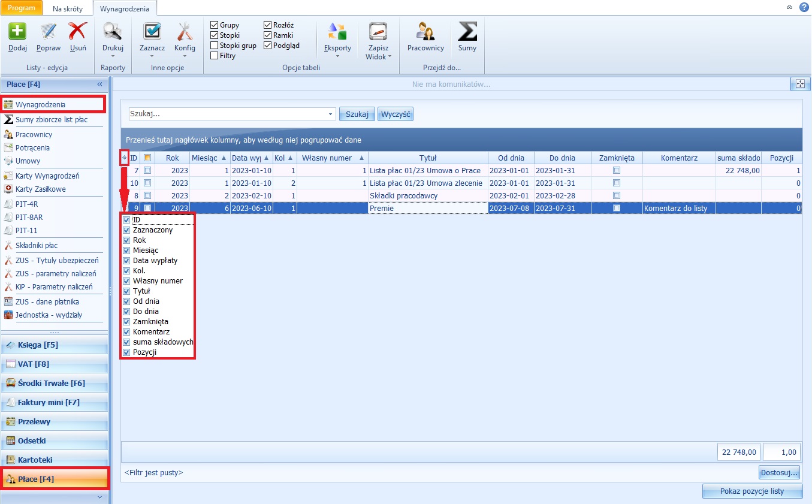Open the Księga [F5] module
Viewport: 812px width, 504px height.
55,345
